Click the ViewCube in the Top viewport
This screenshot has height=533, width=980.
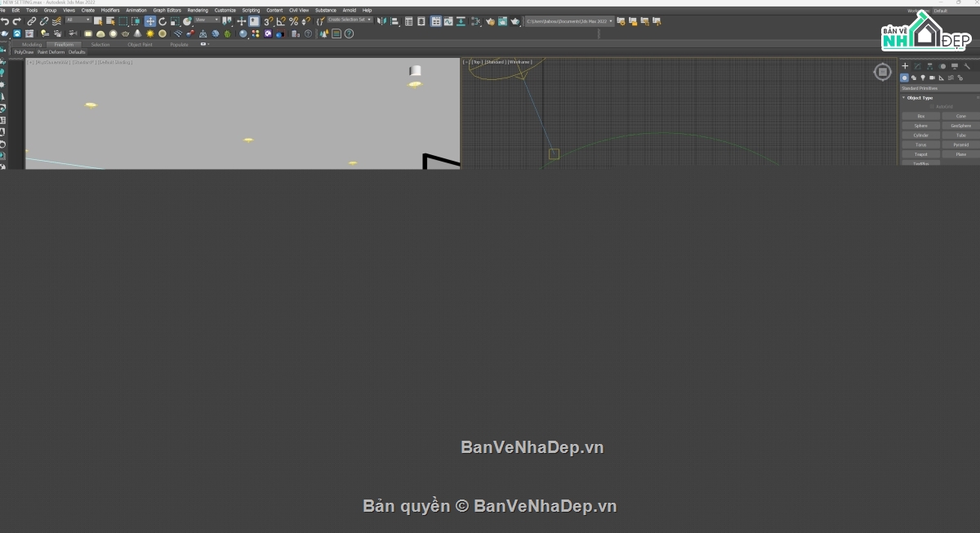883,72
